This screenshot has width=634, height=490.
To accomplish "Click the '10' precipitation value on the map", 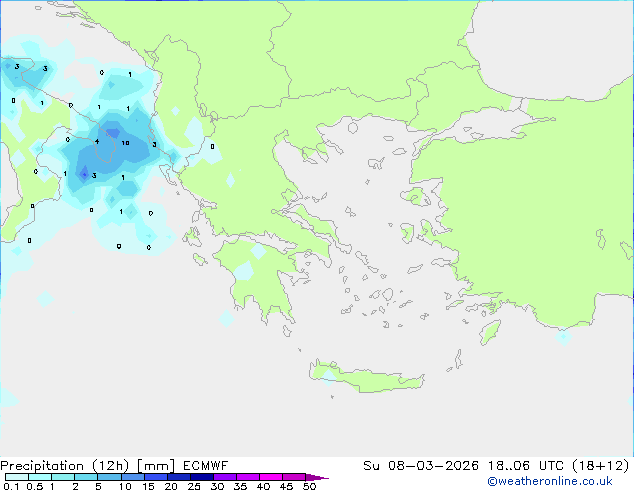I will tap(125, 143).
